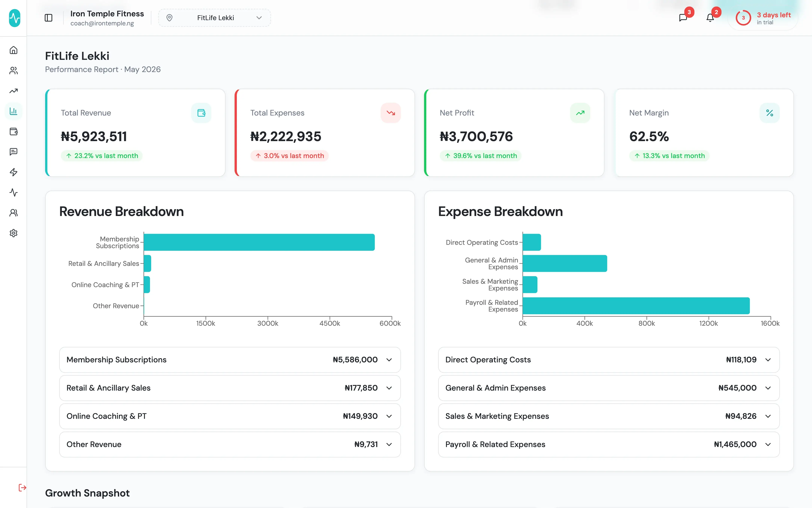Click the '13.3% vs last month' badge
Viewport: 812px width, 508px height.
click(669, 156)
